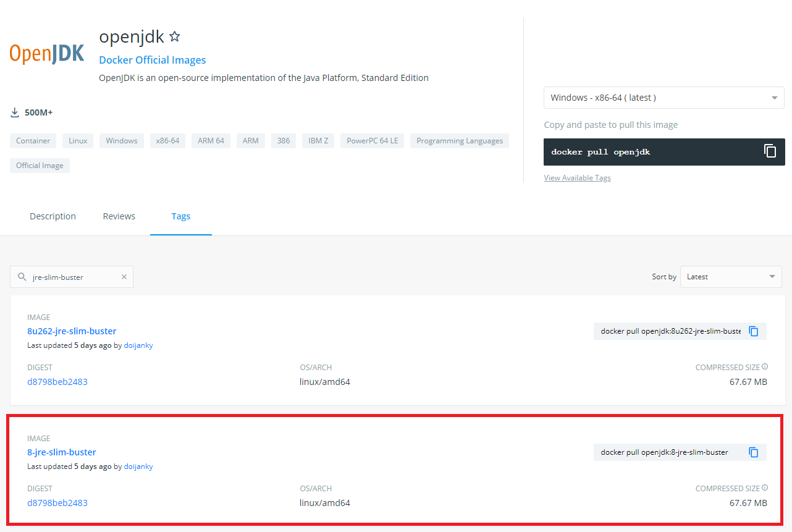The width and height of the screenshot is (792, 532).
Task: Open the 8u262-jre-slim-buster image tag
Action: [x=72, y=331]
